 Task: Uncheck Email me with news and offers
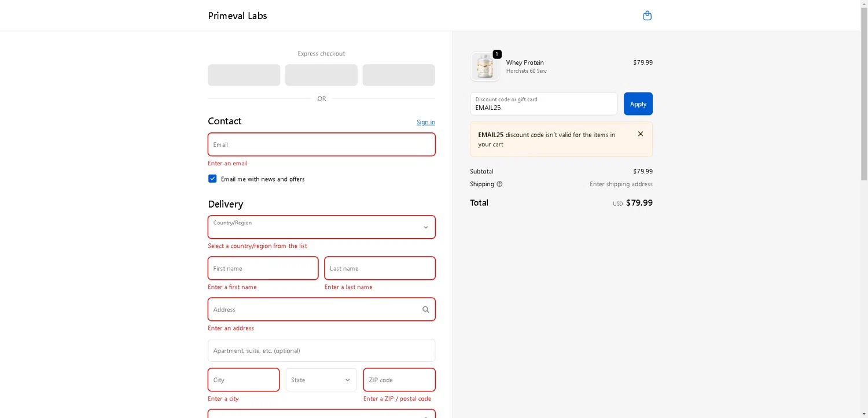[212, 179]
